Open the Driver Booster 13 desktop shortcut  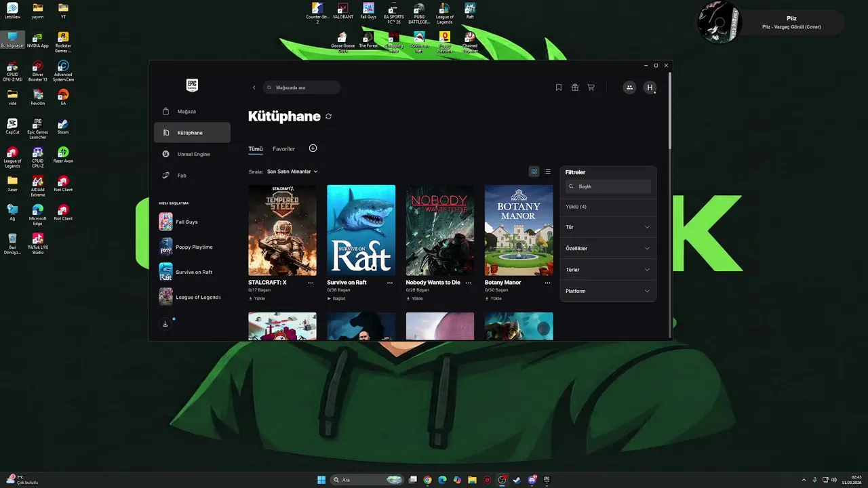click(38, 71)
